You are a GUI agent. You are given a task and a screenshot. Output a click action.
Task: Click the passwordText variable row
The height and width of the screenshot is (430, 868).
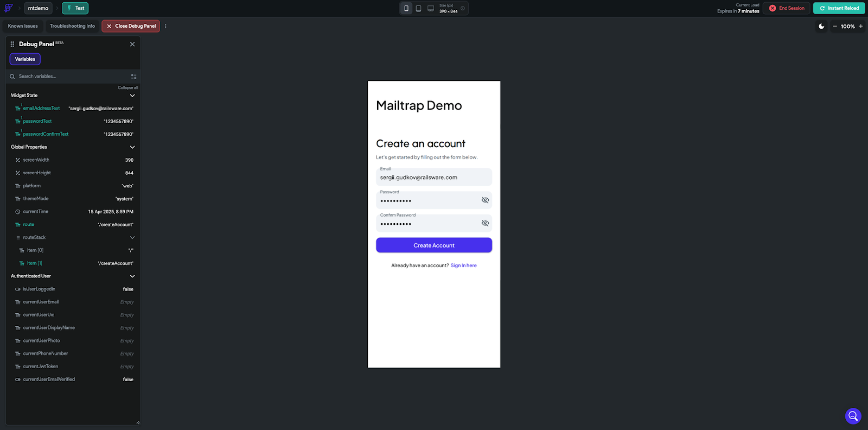tap(74, 121)
